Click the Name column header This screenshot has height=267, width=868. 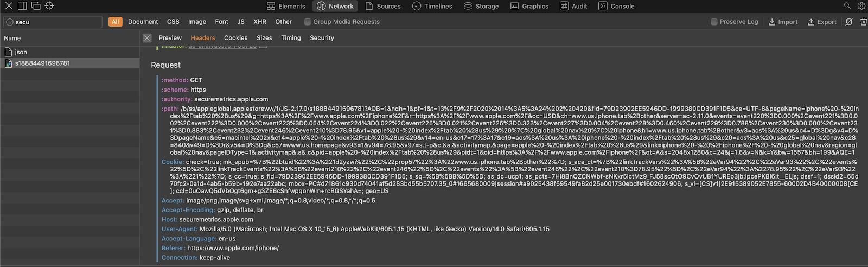(69, 38)
